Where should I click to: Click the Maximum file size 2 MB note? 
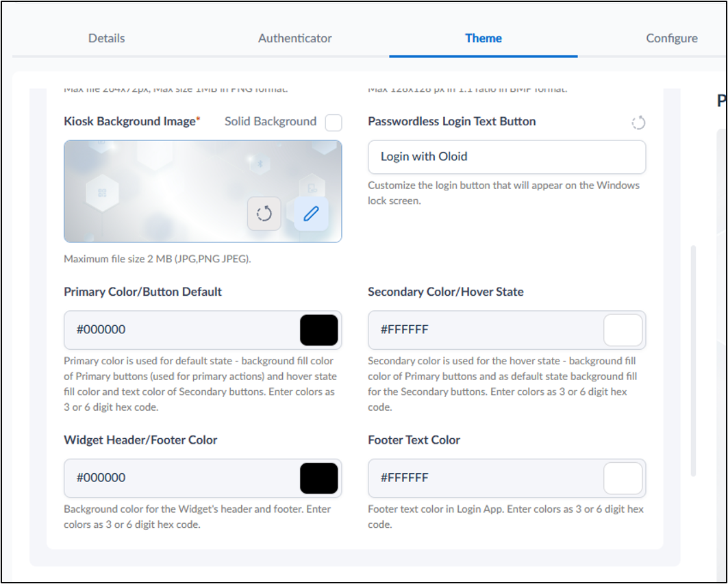click(158, 259)
